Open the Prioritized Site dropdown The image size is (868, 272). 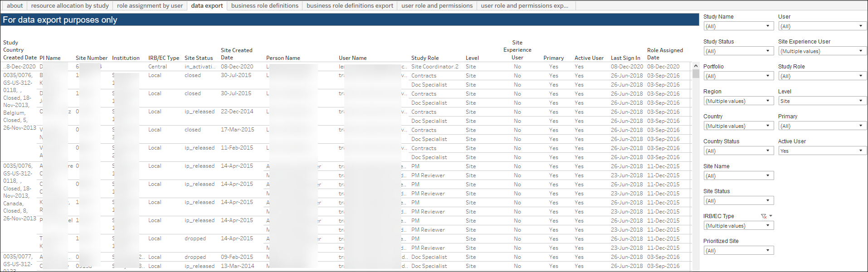pos(739,251)
